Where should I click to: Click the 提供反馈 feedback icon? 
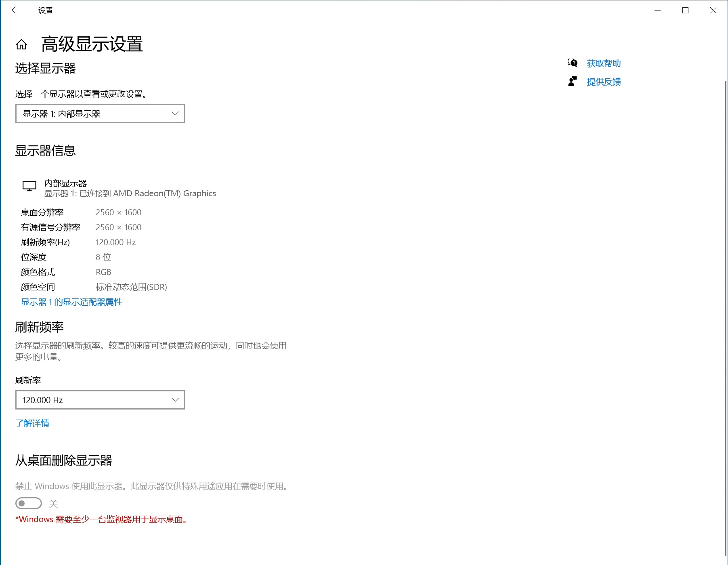tap(572, 82)
